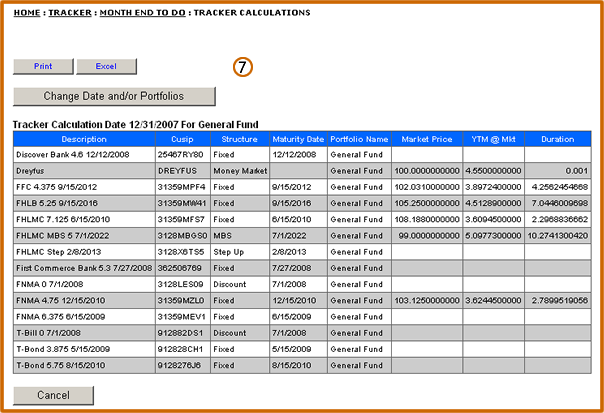The height and width of the screenshot is (413, 604).
Task: Click market price 103.1250000000
Action: [427, 300]
